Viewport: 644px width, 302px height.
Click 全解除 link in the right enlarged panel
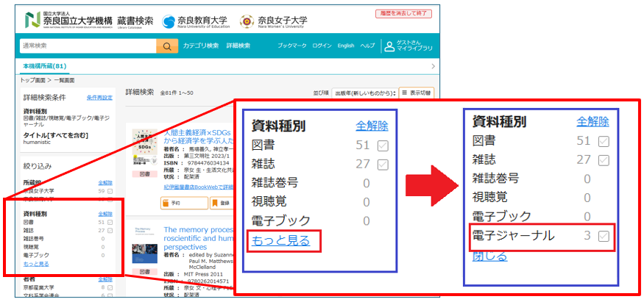[592, 122]
